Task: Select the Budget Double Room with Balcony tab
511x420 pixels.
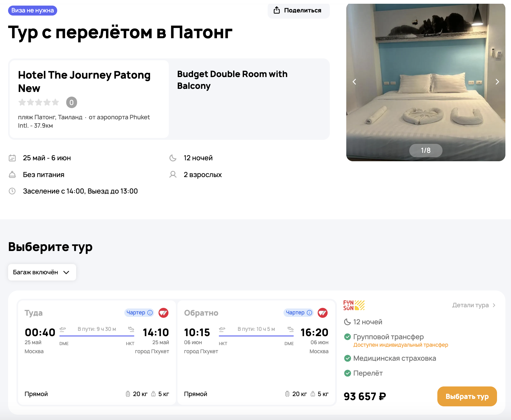Action: [249, 99]
